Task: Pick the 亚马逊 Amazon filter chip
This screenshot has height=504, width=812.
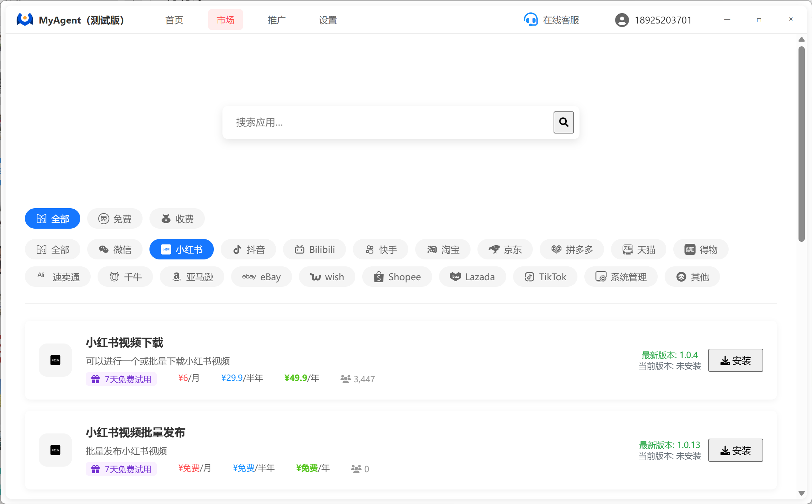Action: [192, 277]
